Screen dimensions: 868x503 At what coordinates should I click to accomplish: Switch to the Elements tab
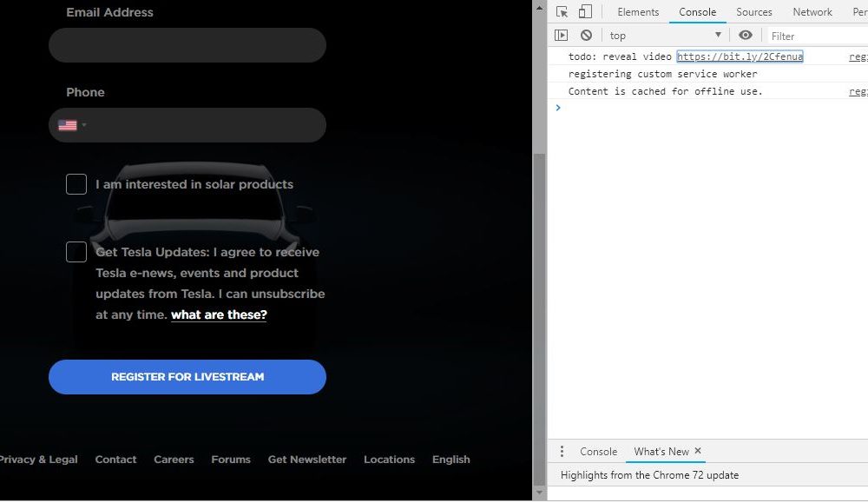(638, 11)
